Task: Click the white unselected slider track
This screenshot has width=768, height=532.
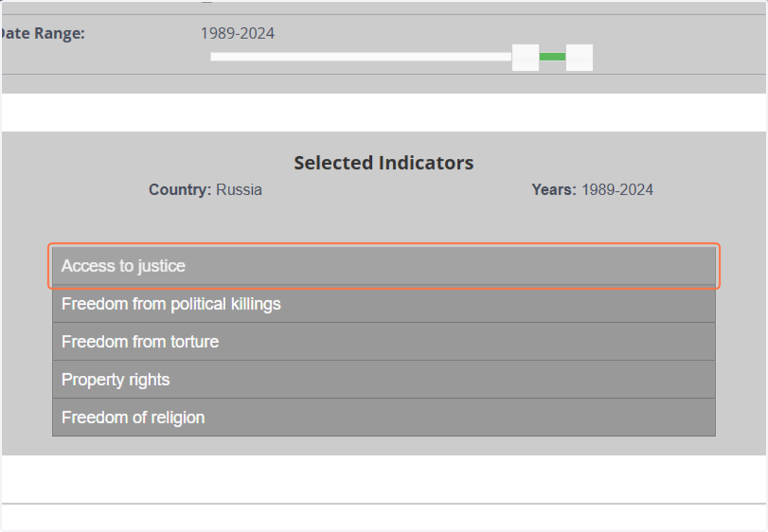Action: (361, 57)
